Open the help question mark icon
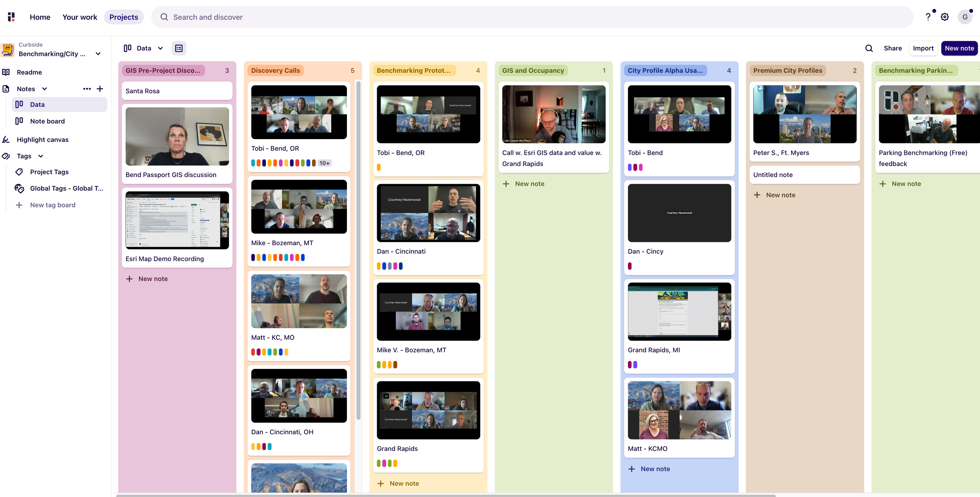The image size is (980, 497). coord(927,17)
